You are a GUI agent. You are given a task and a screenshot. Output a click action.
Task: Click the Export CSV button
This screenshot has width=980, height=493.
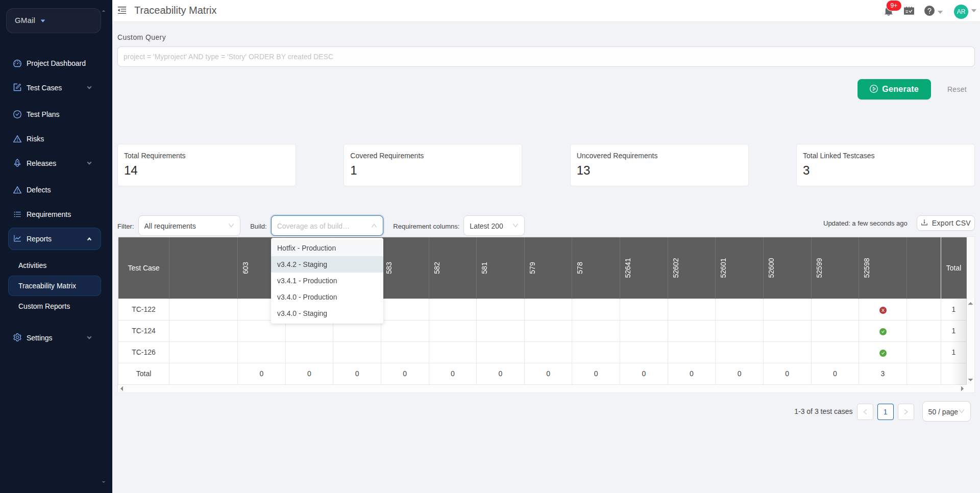(x=946, y=223)
